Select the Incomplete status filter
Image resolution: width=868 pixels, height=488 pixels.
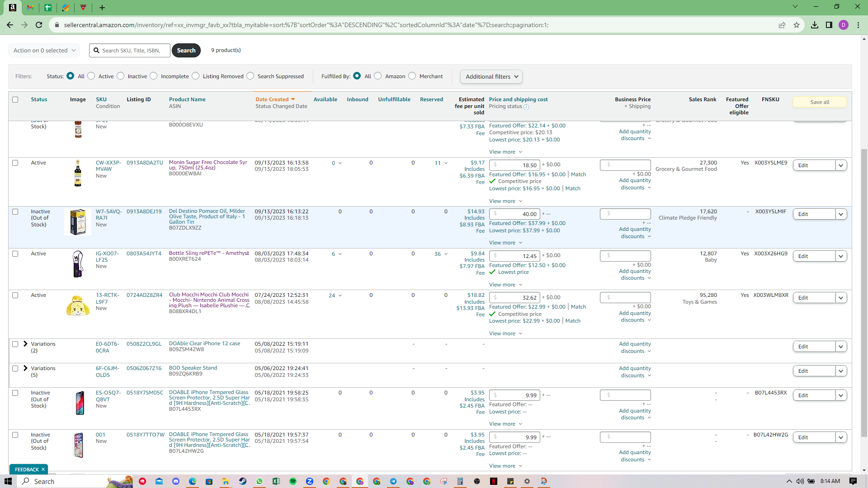click(x=154, y=76)
